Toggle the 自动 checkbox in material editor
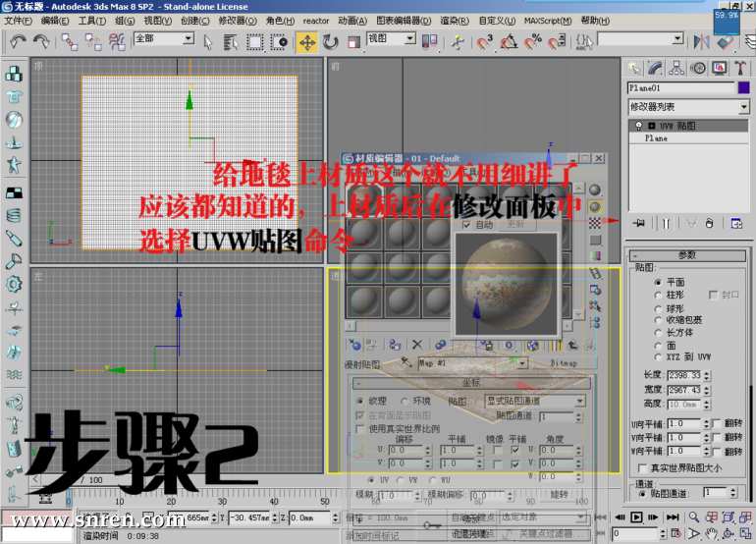Screen dimensions: 756x544 tap(466, 225)
